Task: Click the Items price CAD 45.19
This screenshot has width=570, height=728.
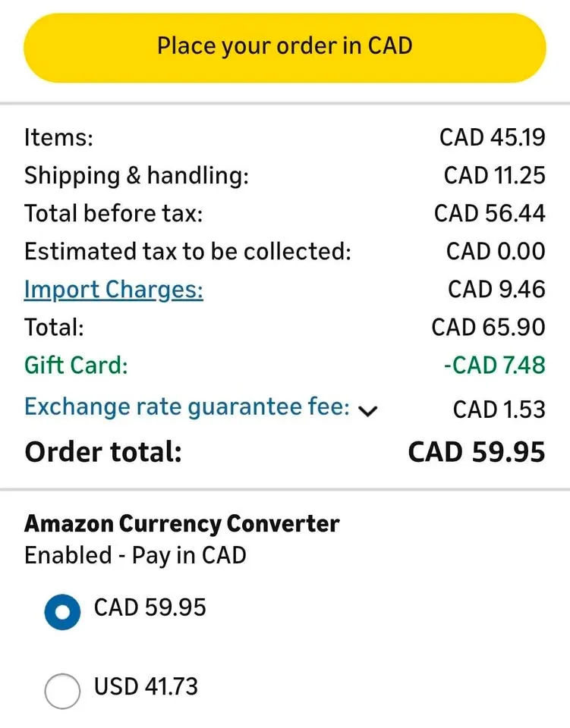Action: (x=492, y=138)
